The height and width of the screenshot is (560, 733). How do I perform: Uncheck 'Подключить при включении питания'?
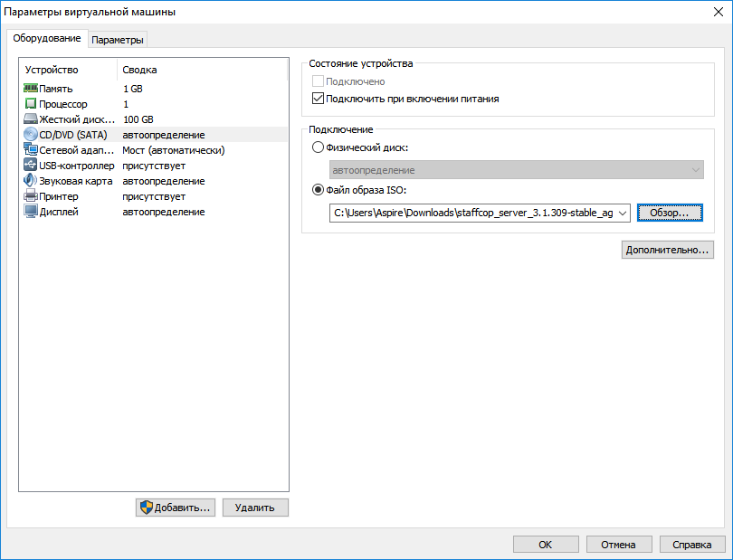tap(318, 98)
